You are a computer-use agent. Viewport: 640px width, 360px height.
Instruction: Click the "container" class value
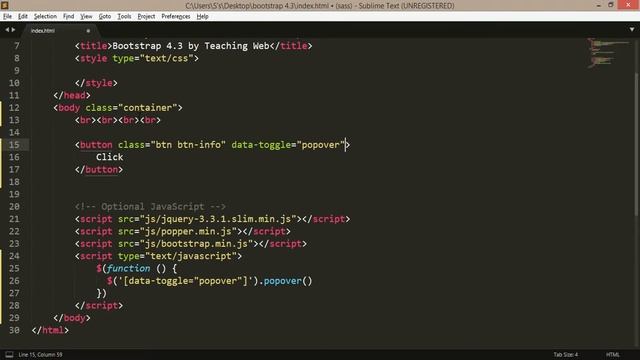click(x=147, y=108)
